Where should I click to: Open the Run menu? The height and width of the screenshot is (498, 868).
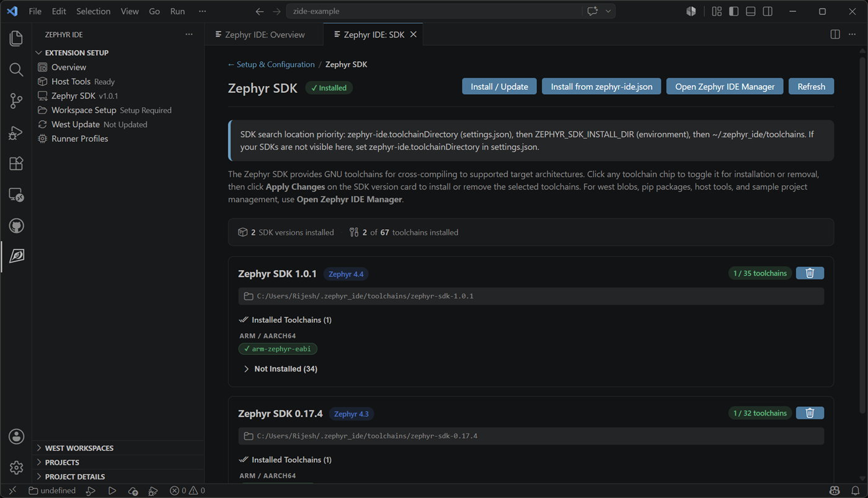177,11
